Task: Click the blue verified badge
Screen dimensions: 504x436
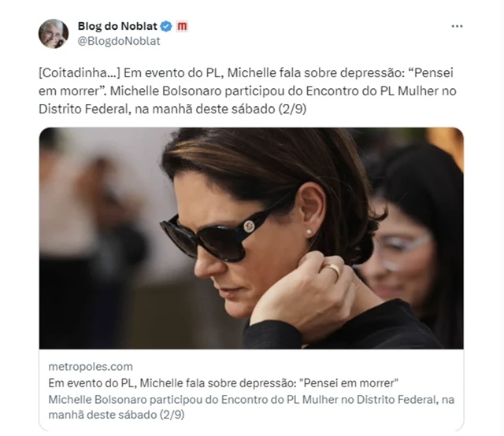Action: point(166,26)
